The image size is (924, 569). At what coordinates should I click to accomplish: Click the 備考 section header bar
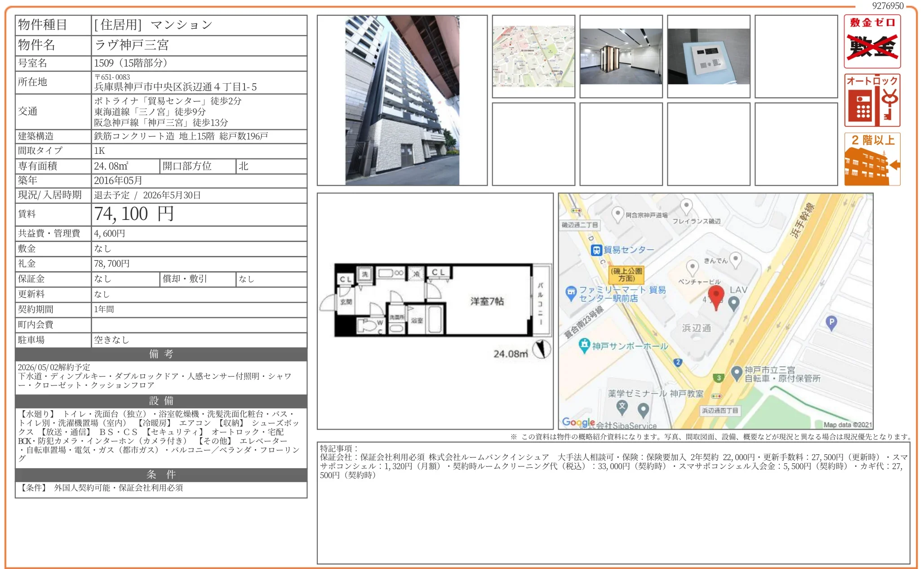(161, 354)
